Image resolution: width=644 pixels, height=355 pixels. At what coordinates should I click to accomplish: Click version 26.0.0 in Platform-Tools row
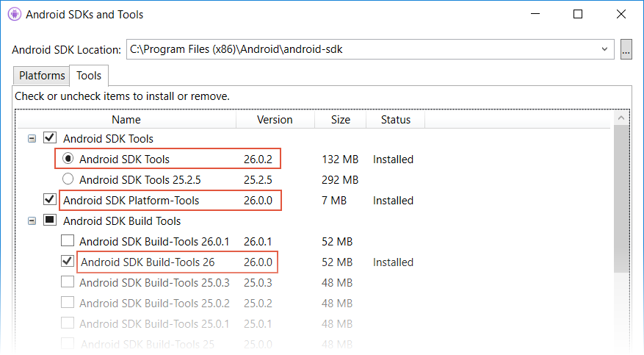click(x=258, y=201)
